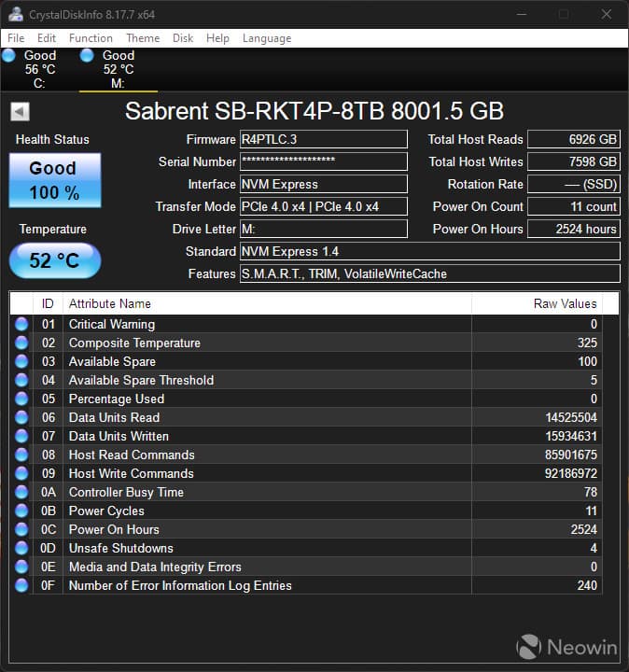Click the masked Serial Number field

tap(324, 161)
